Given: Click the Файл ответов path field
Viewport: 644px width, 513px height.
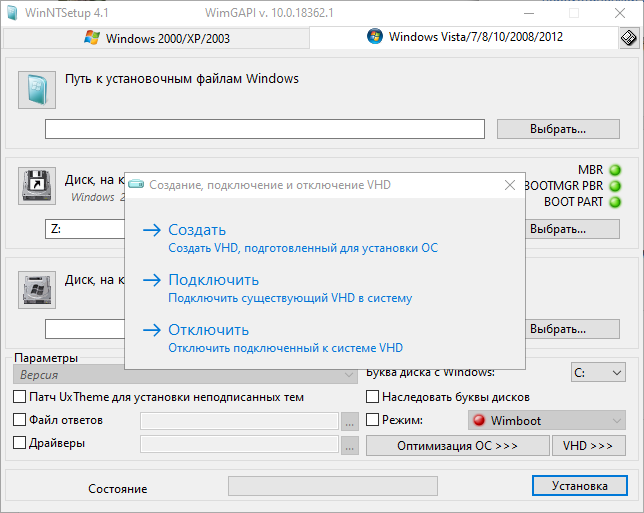Looking at the screenshot, I should click(239, 421).
